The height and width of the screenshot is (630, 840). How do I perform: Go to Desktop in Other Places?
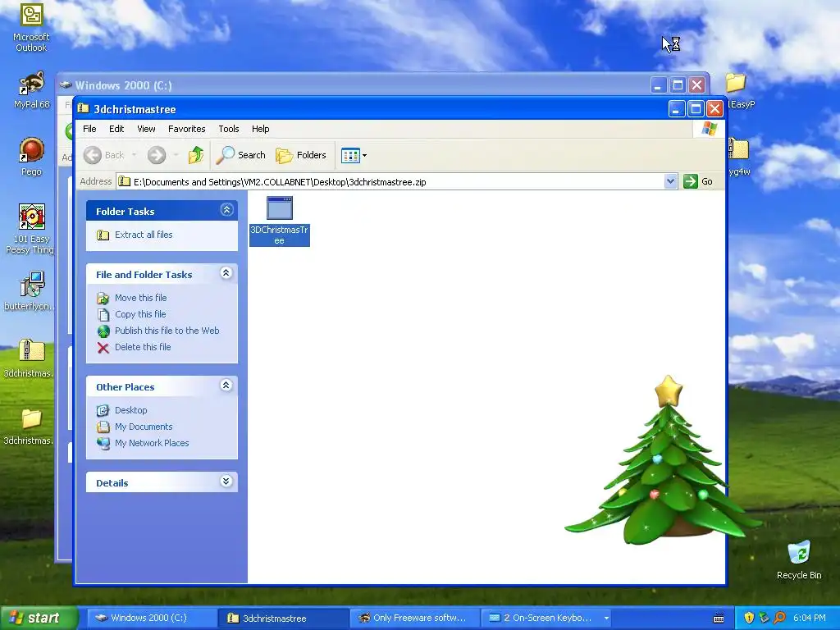tap(130, 410)
